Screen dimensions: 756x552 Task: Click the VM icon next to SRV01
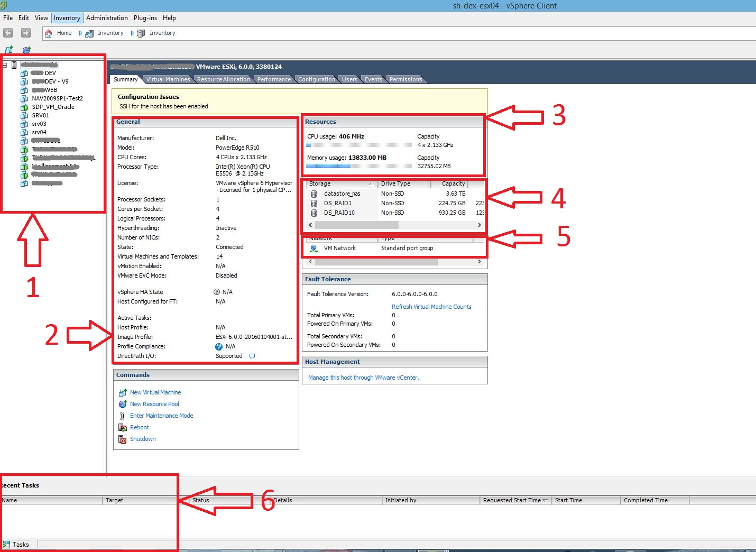pyautogui.click(x=24, y=115)
